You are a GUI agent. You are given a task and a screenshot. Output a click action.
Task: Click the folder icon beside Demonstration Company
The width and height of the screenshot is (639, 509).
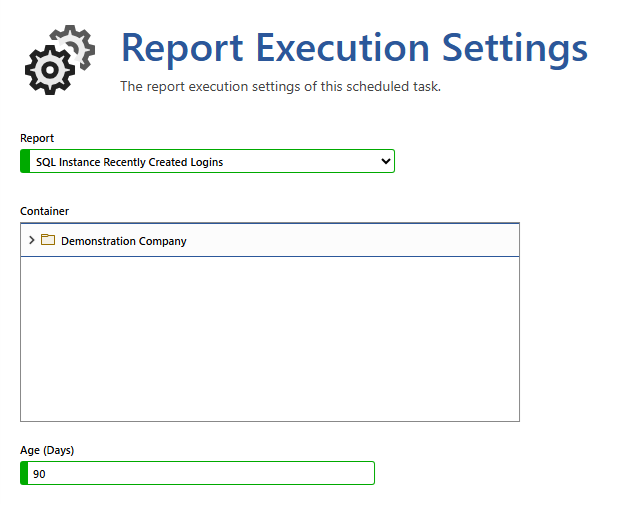(48, 240)
